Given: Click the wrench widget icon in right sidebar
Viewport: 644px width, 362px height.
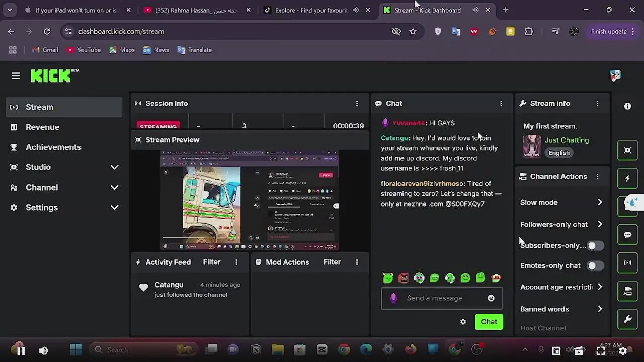Looking at the screenshot, I should tap(627, 319).
